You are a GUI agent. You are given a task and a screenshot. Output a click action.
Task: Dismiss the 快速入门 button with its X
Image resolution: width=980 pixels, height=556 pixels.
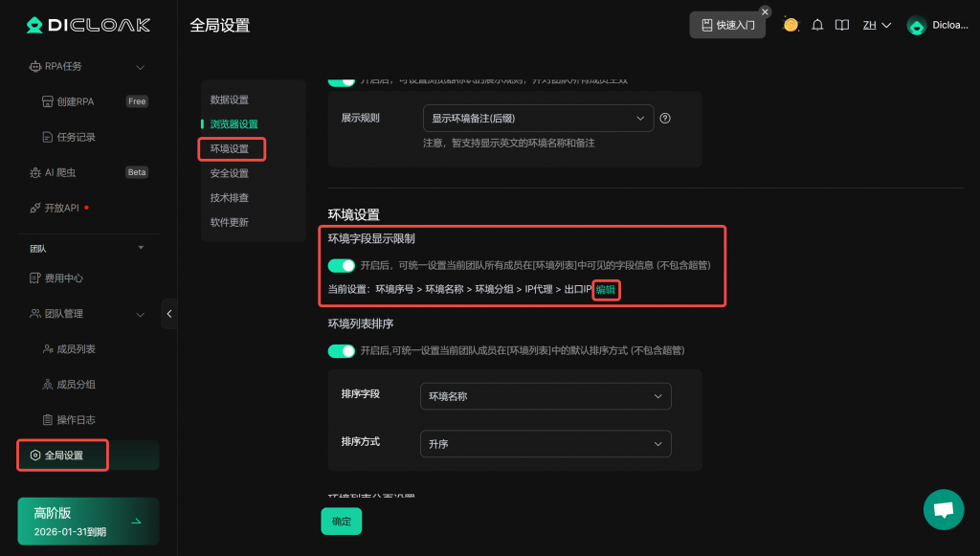pyautogui.click(x=765, y=11)
